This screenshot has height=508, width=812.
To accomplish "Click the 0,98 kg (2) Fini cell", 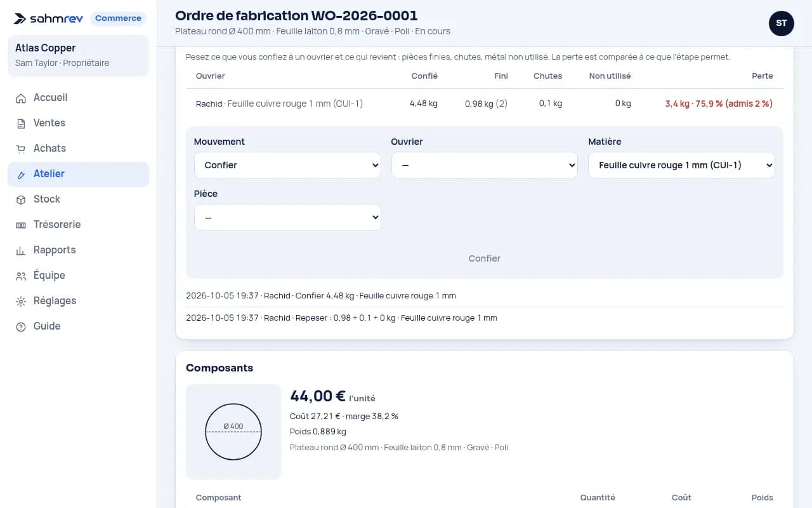I will 486,104.
